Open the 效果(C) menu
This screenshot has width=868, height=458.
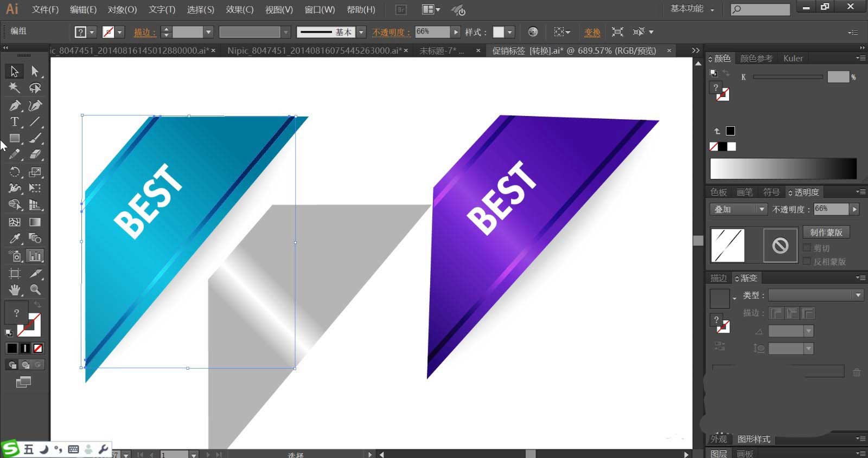pos(240,10)
